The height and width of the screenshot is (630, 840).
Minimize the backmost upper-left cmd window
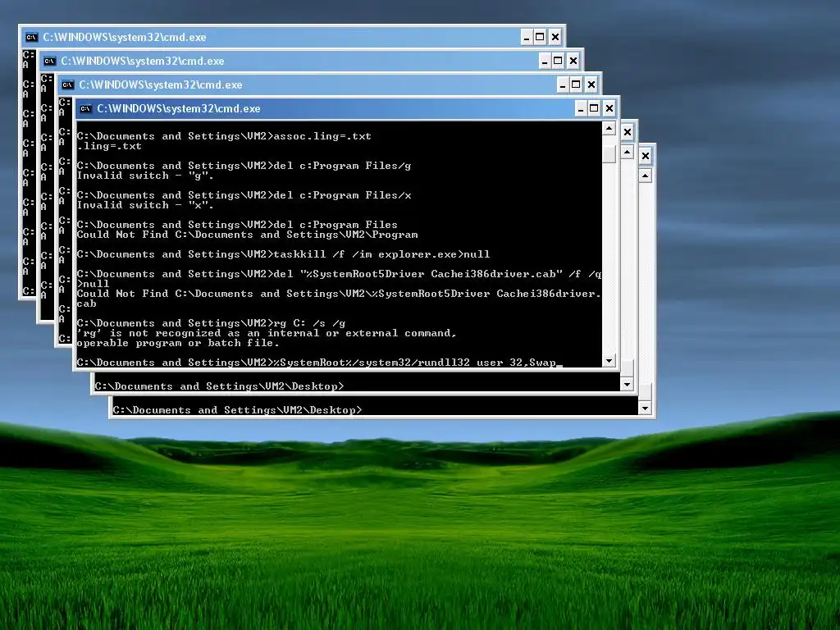(x=527, y=38)
